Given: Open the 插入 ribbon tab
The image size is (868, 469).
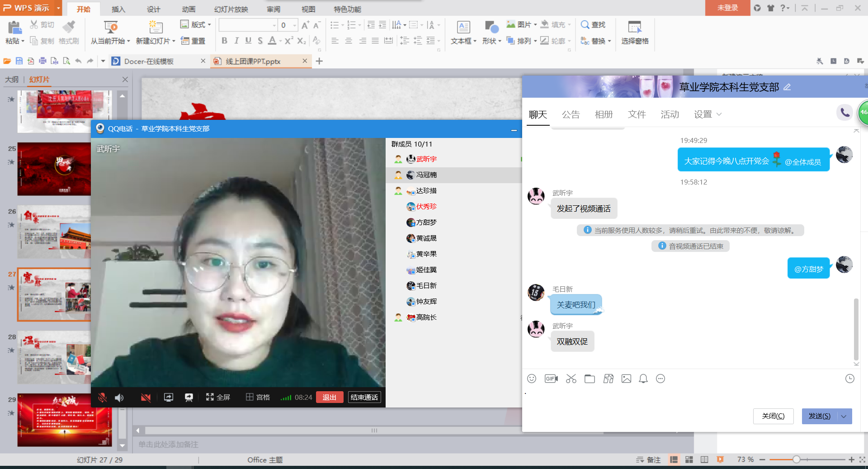Looking at the screenshot, I should (118, 9).
